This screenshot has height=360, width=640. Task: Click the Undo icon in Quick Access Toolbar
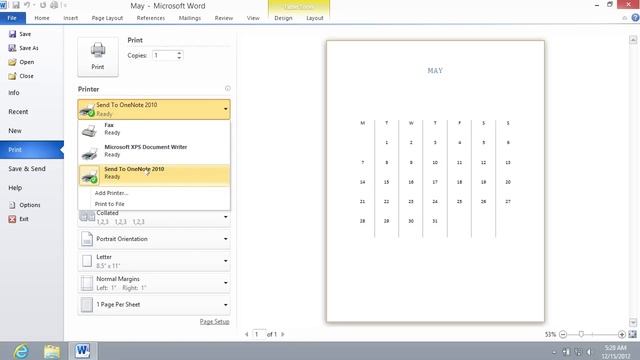[27, 5]
